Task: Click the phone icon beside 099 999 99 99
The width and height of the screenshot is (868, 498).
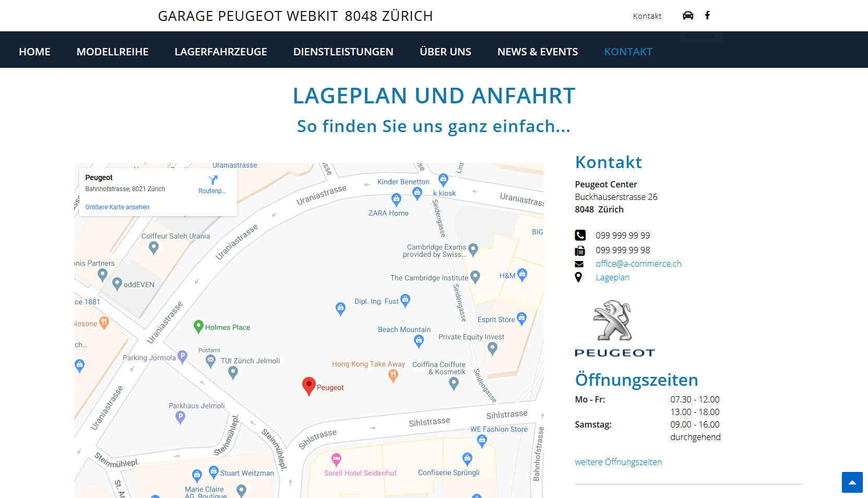Action: (580, 235)
